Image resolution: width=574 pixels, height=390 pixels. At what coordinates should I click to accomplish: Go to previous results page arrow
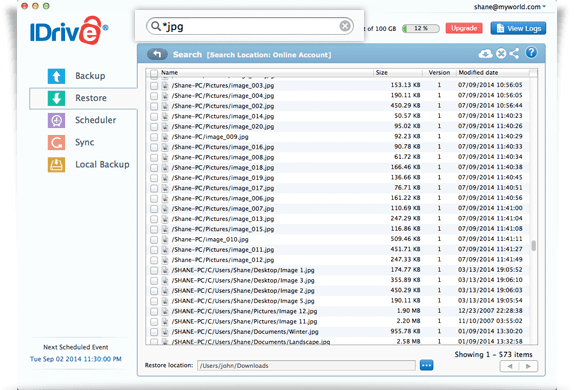pos(510,366)
